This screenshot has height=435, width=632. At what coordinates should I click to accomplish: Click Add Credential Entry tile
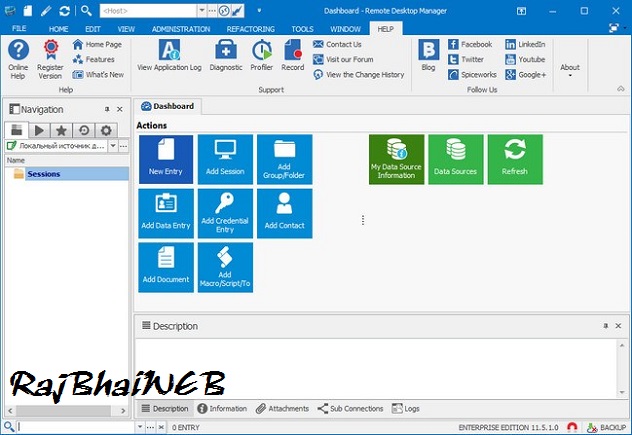[x=225, y=213]
